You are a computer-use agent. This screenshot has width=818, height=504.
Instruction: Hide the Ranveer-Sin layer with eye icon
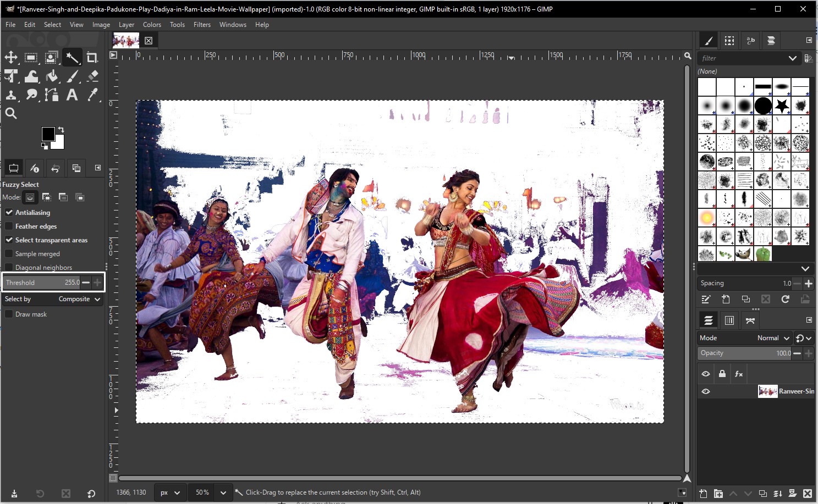tap(706, 391)
